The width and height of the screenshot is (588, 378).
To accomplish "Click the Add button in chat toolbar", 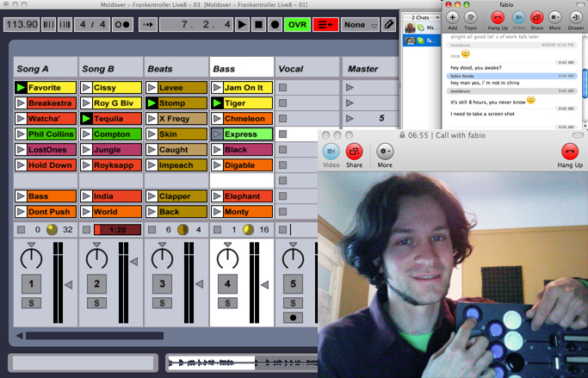I will [452, 17].
